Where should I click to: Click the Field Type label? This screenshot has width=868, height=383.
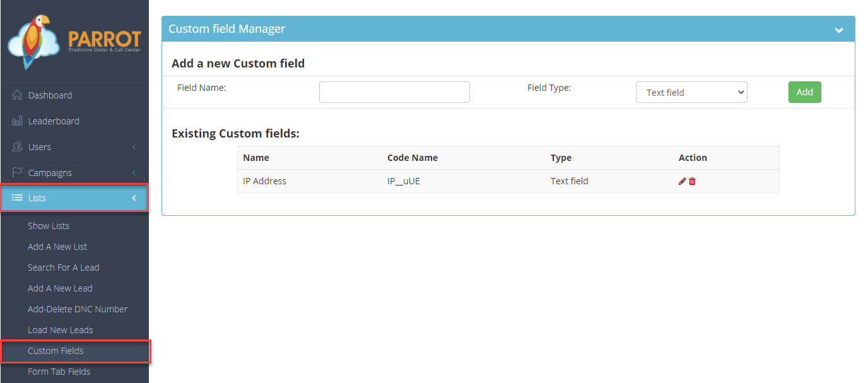click(549, 88)
